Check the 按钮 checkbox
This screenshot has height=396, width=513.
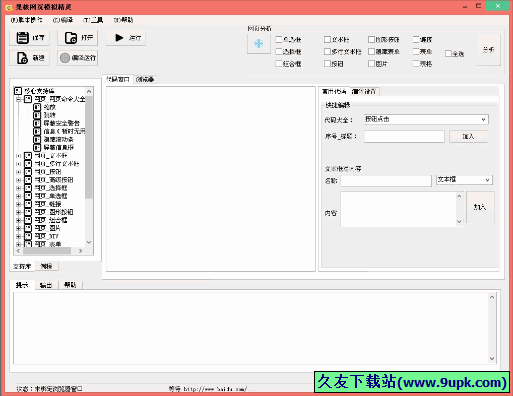coord(327,63)
